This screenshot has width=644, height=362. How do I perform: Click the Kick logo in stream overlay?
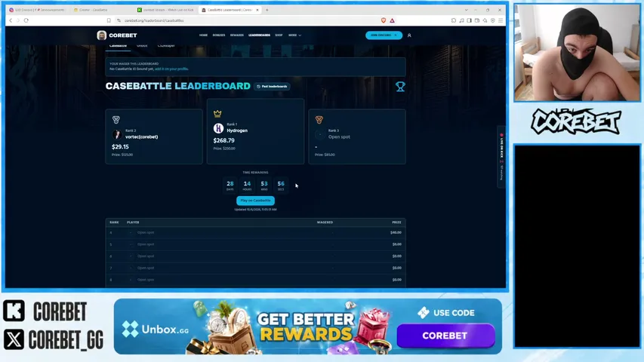tap(14, 311)
